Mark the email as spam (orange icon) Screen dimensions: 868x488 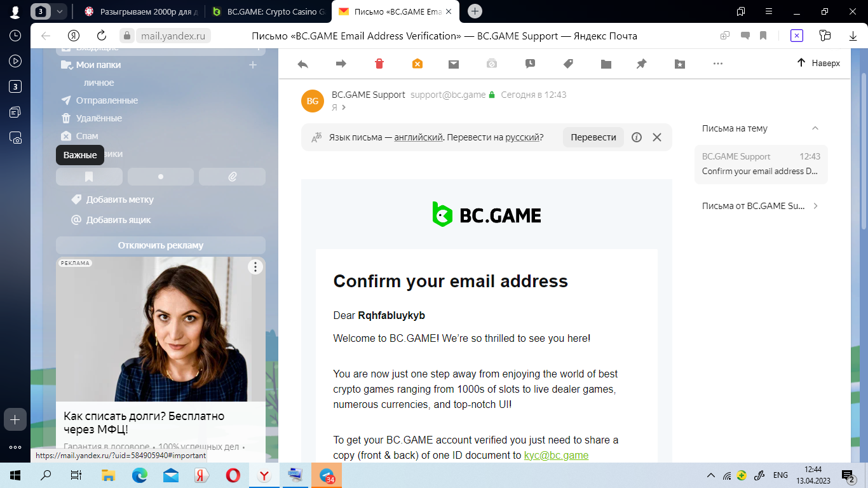[417, 64]
